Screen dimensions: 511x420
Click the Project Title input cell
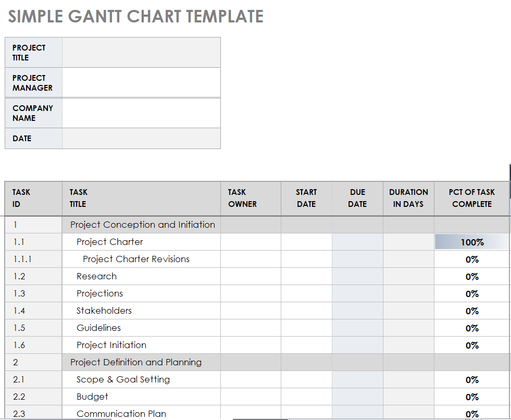tap(141, 53)
